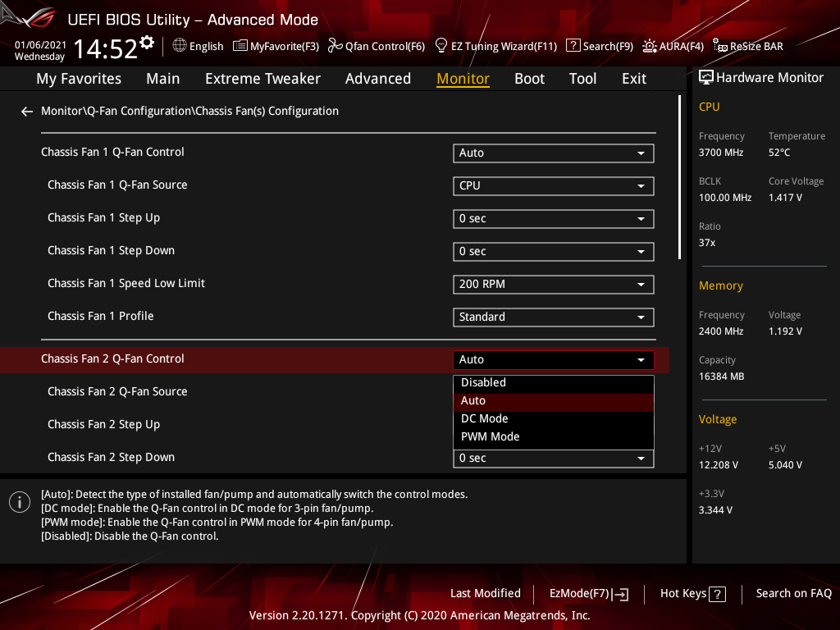Click Chassis Fan 2 Q-Fan Source label

pyautogui.click(x=117, y=391)
